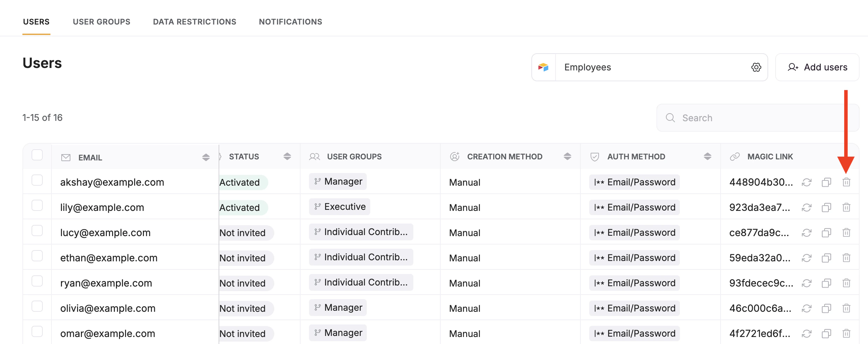Image resolution: width=868 pixels, height=344 pixels.
Task: Click magic link value 923da3ea7...
Action: [x=760, y=207]
